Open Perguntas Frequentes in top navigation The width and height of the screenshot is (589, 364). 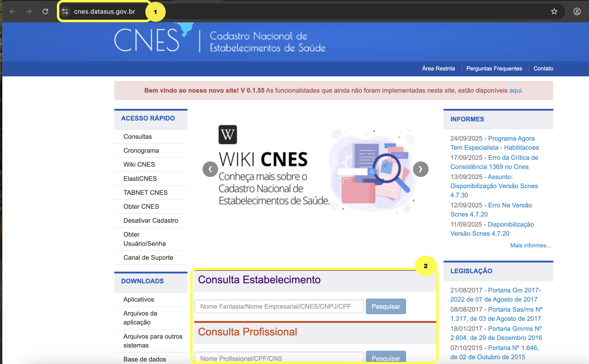click(494, 68)
